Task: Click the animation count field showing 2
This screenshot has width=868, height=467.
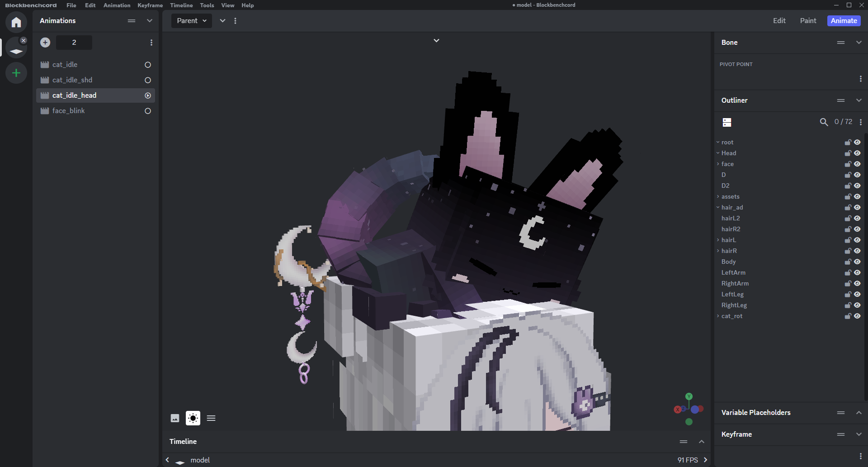Action: click(x=74, y=43)
